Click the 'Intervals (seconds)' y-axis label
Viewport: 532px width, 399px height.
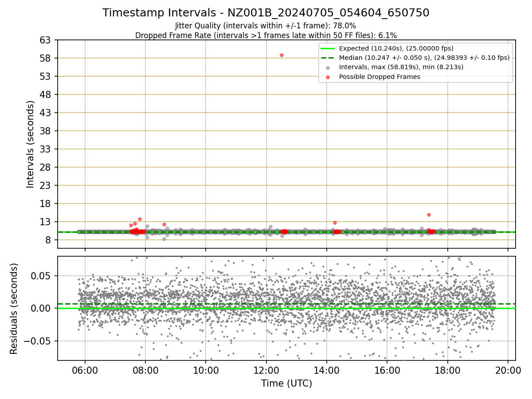[x=31, y=144]
